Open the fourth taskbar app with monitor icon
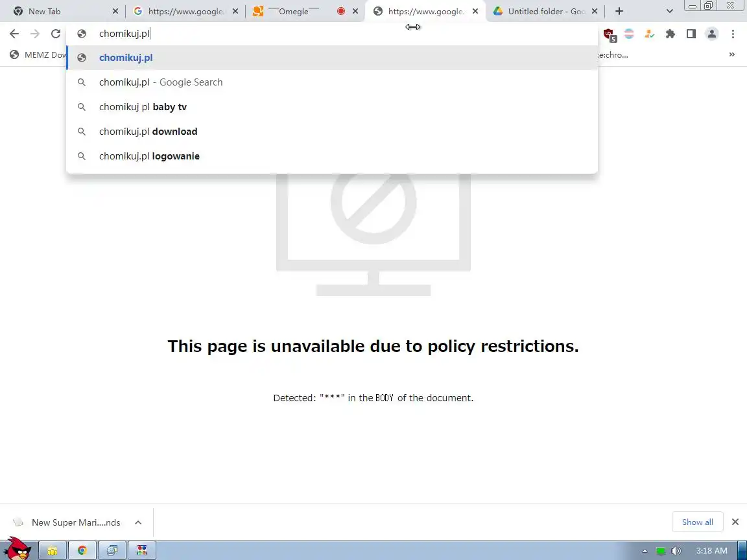747x560 pixels. click(112, 551)
